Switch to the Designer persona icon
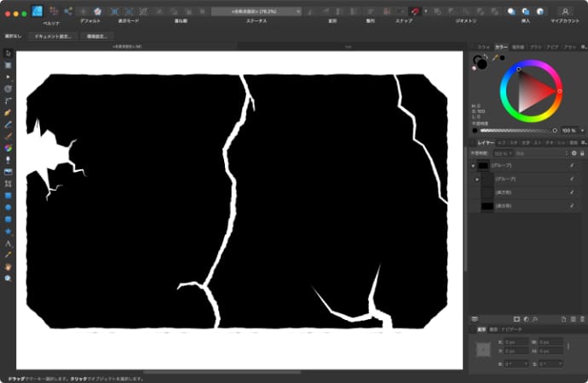Viewport: 588px width, 383px height. (37, 10)
